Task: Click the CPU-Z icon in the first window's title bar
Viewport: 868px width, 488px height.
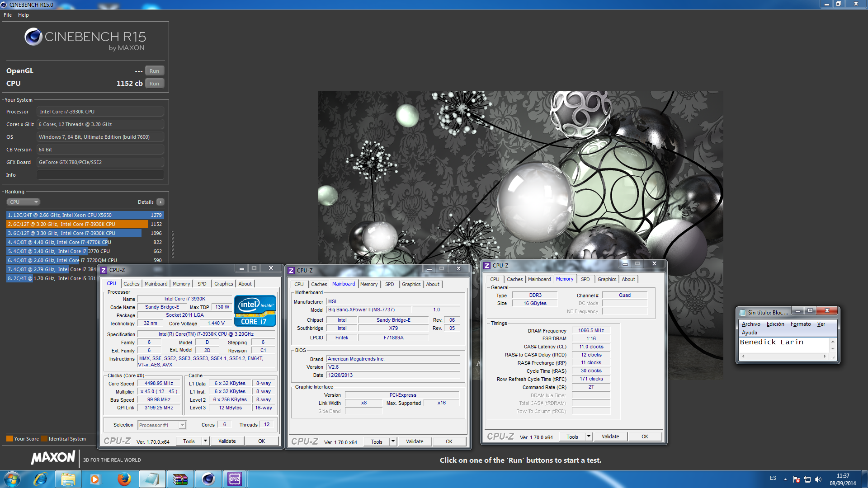Action: pyautogui.click(x=104, y=270)
